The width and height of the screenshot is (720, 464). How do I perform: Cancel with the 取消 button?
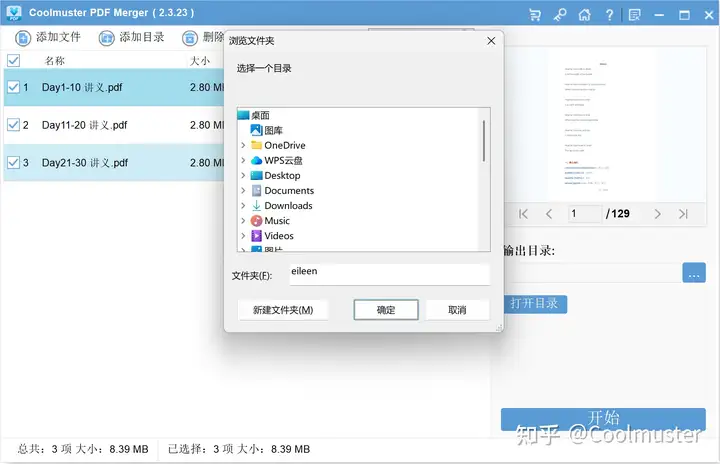point(457,310)
